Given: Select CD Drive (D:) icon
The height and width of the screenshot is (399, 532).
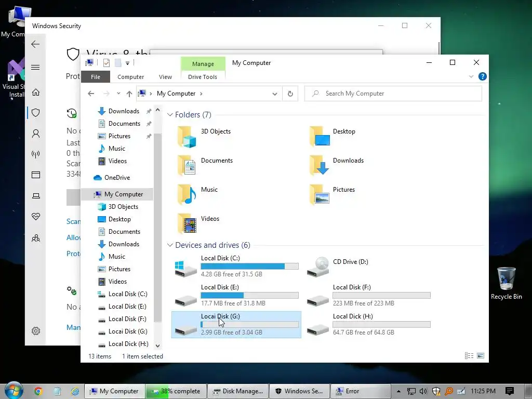Looking at the screenshot, I should click(318, 267).
